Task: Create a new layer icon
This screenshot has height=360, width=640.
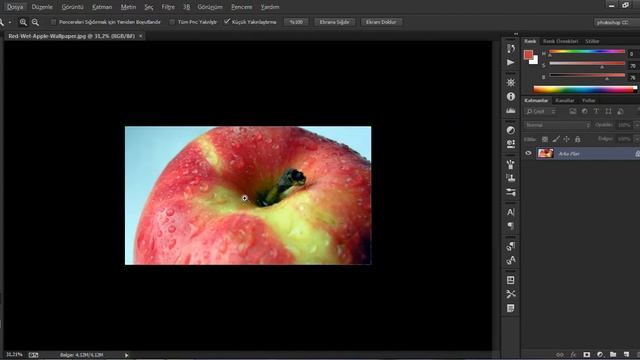Action: (627, 355)
